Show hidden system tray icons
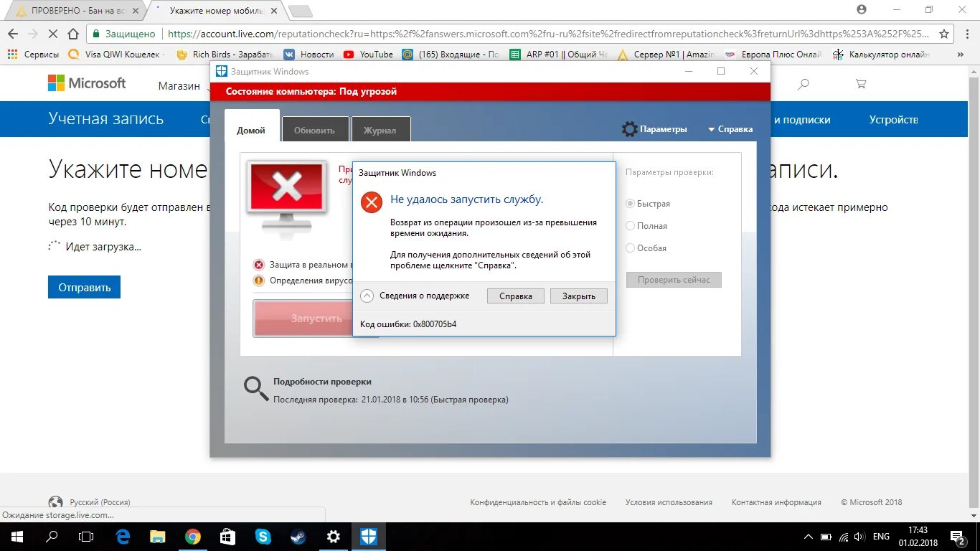Screen dimensions: 980x551 (x=809, y=537)
